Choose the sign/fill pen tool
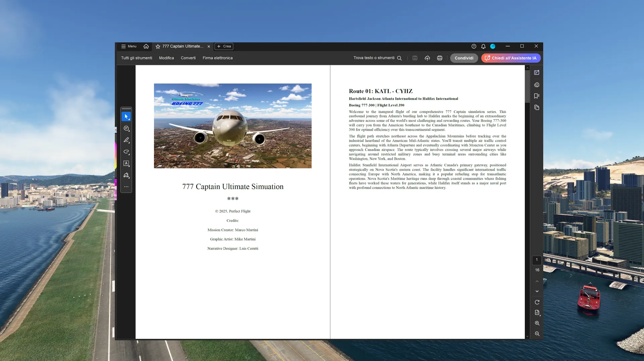644x361 pixels. point(126,175)
